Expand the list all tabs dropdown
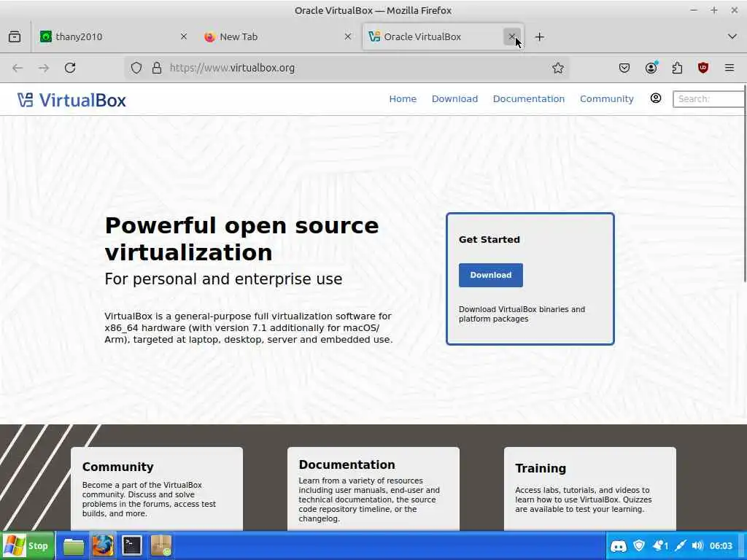 point(732,36)
